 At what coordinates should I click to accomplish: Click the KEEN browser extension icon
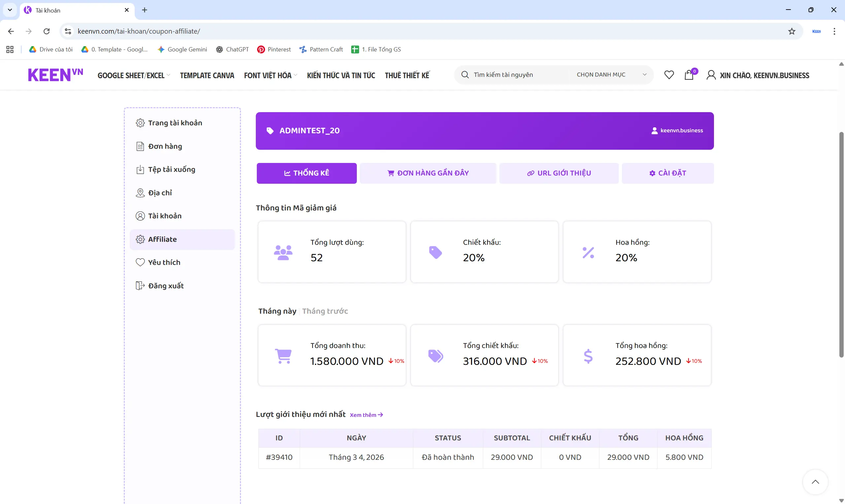coord(816,31)
